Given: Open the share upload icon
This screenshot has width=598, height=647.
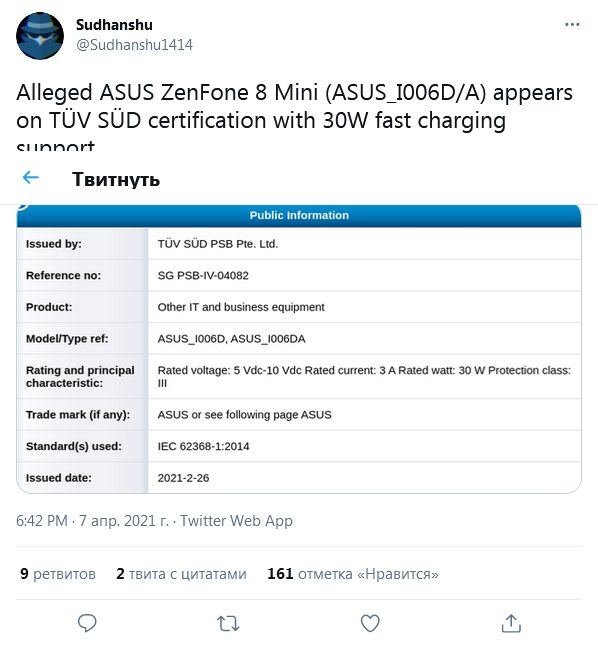Looking at the screenshot, I should [x=511, y=623].
